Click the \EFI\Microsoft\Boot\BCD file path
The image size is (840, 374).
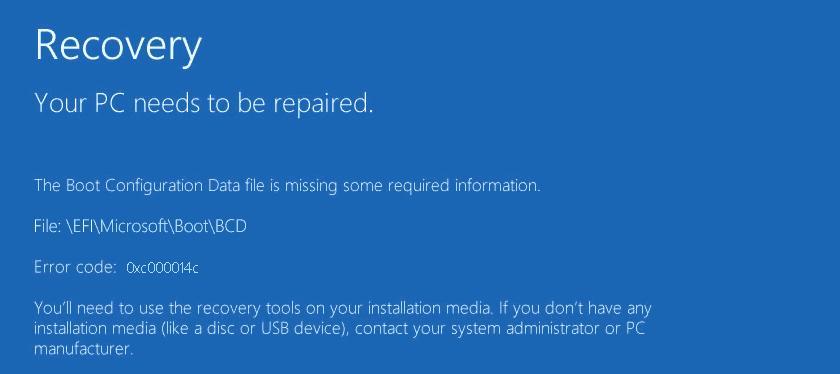[156, 227]
